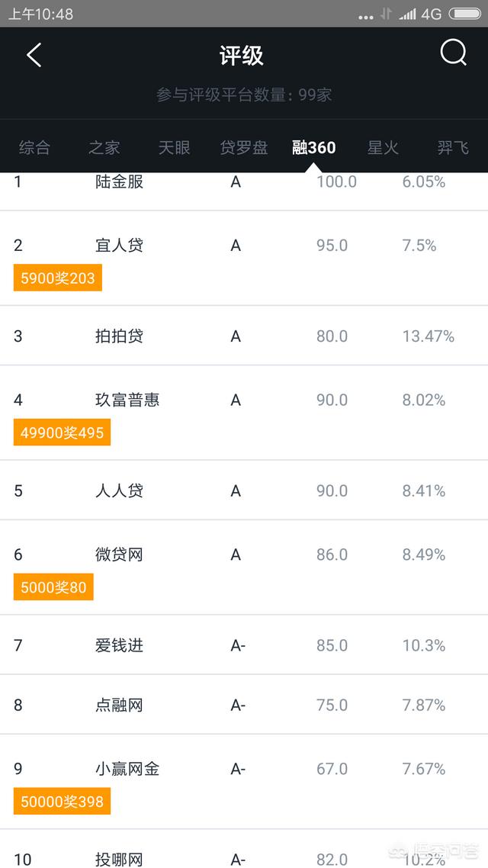
Task: Select the 天眼 rating tab
Action: coord(175,148)
